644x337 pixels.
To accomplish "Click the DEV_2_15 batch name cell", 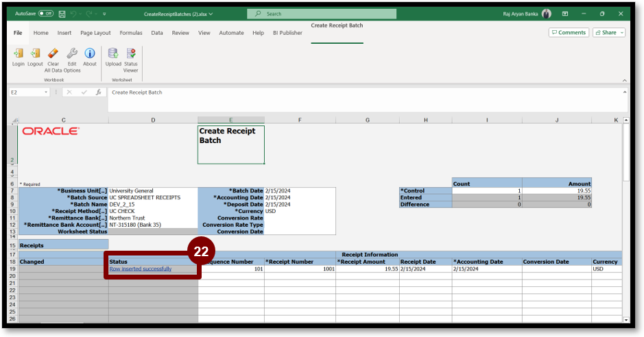I will click(153, 204).
